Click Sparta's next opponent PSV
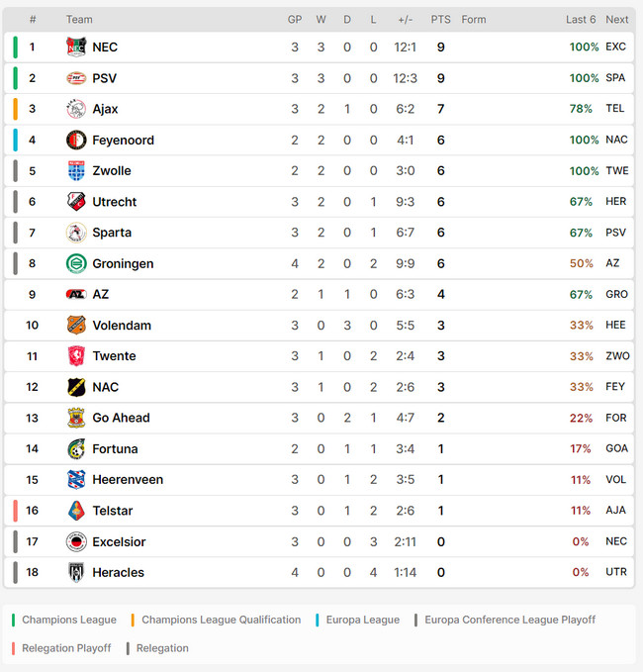Viewport: 643px width, 672px height. coord(615,233)
